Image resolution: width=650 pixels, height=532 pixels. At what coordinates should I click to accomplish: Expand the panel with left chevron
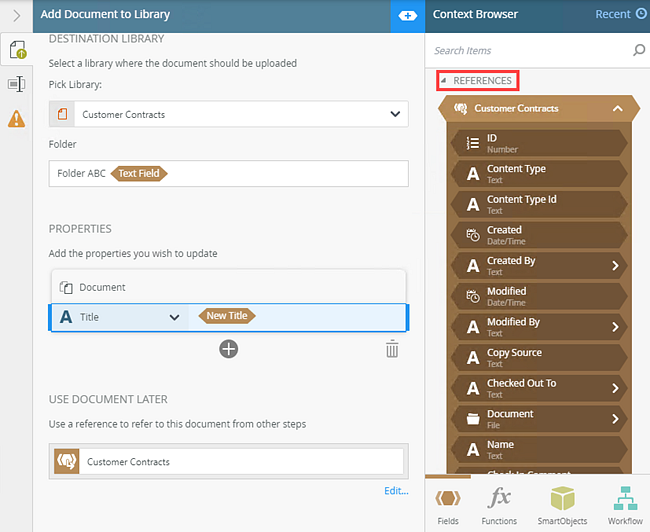[16, 15]
